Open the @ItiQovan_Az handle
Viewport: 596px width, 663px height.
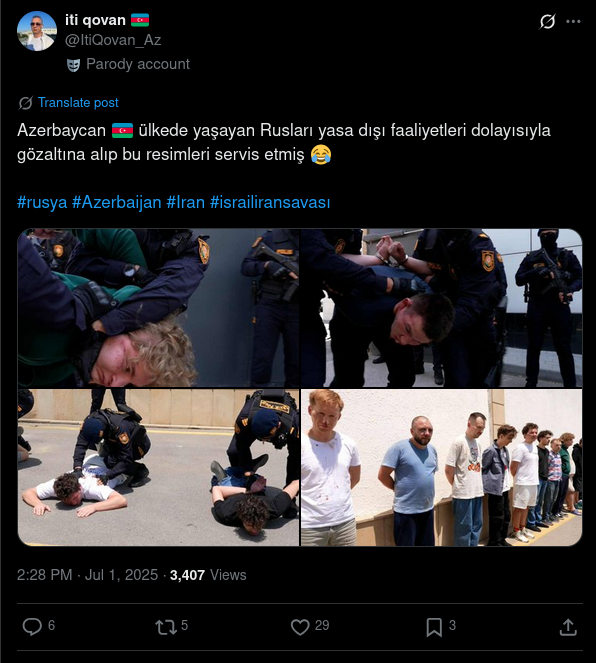[x=113, y=40]
